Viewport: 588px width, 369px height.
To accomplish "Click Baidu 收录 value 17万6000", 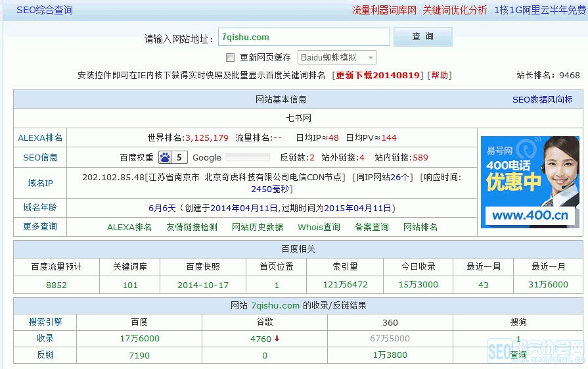I will 139,339.
